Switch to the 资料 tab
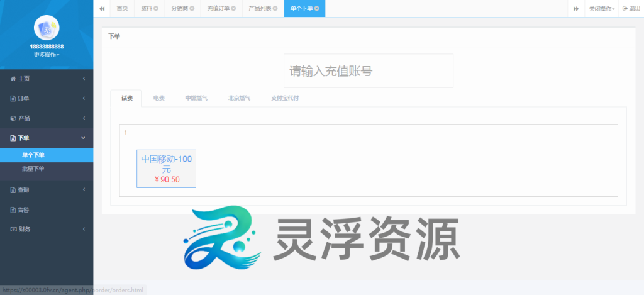644x295 pixels. pyautogui.click(x=146, y=9)
